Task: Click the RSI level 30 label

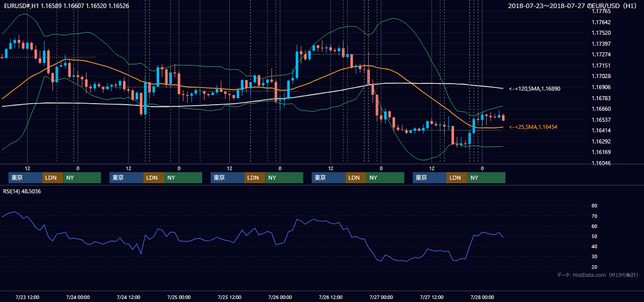Action: pos(595,257)
